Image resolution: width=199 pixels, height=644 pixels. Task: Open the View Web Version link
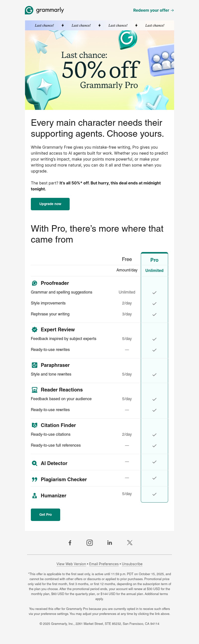coord(71,564)
